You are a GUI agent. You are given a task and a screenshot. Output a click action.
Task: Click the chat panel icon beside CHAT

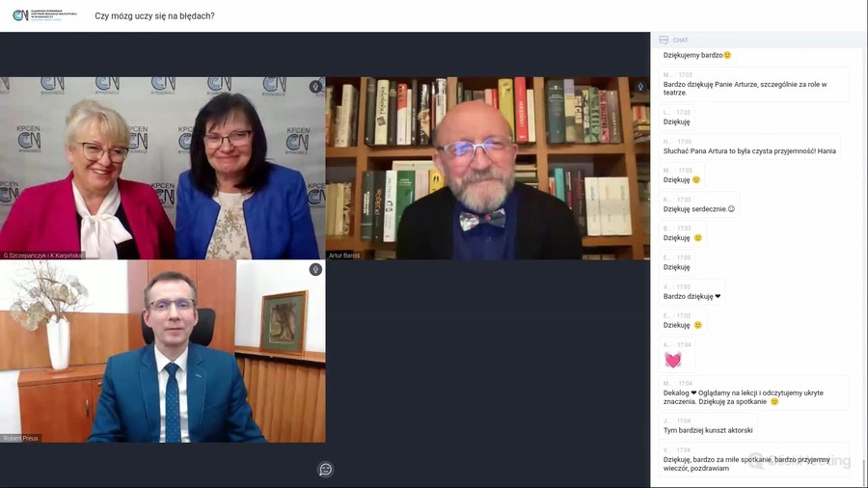(664, 41)
